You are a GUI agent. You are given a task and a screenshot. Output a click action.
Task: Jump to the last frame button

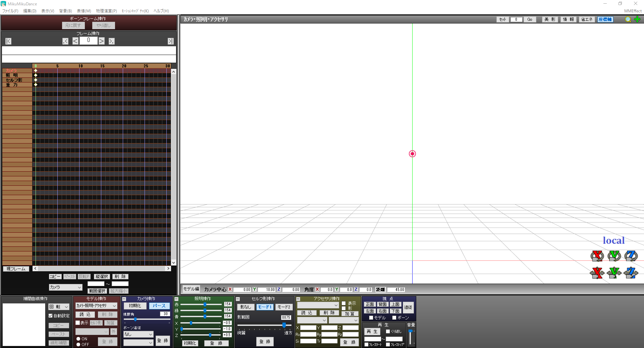coord(171,41)
